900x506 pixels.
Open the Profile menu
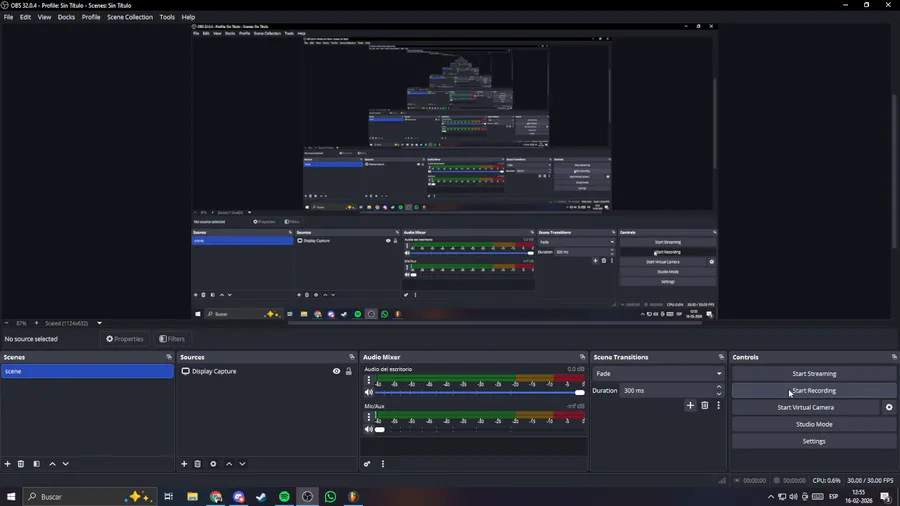(91, 17)
